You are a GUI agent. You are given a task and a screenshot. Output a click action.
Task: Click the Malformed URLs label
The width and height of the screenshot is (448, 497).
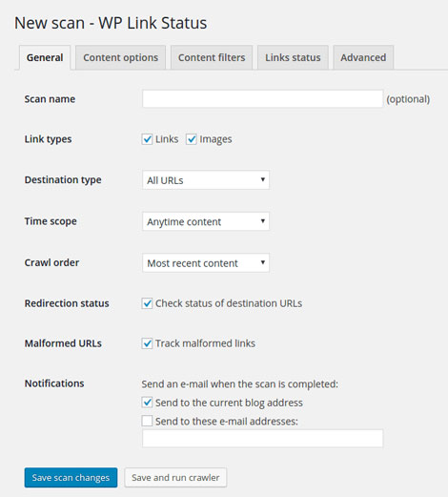point(63,343)
